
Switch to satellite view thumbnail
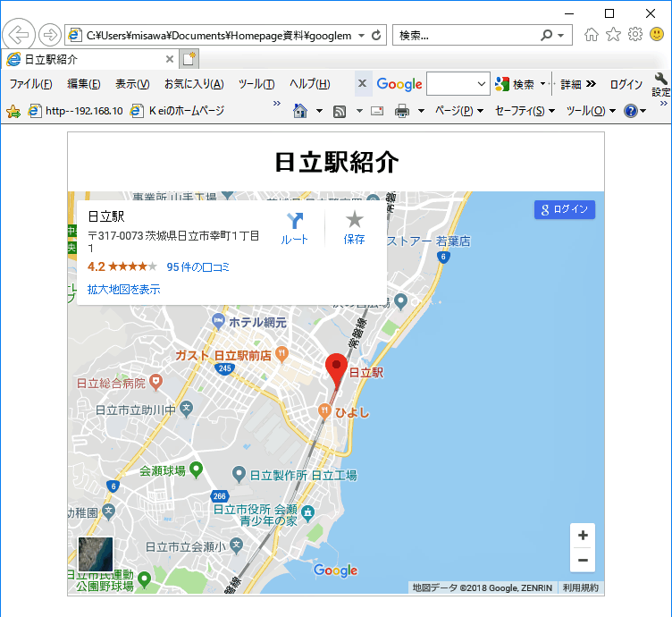coord(95,554)
